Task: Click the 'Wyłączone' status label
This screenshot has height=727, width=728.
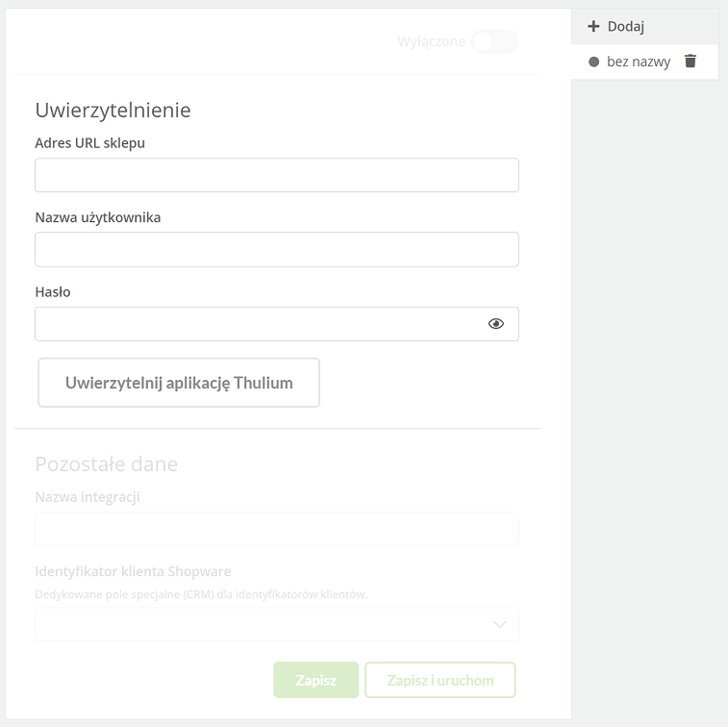Action: click(x=432, y=41)
